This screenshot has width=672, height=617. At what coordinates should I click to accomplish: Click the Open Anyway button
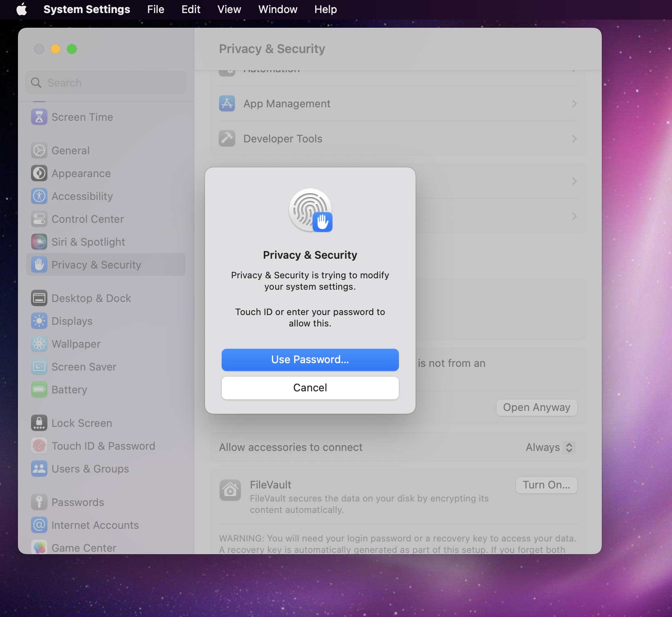coord(536,407)
